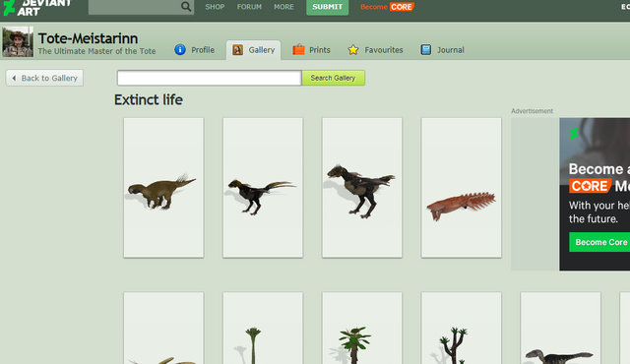Screen dimensions: 630x364
Task: Click the green Become Core ad button
Action: [599, 242]
